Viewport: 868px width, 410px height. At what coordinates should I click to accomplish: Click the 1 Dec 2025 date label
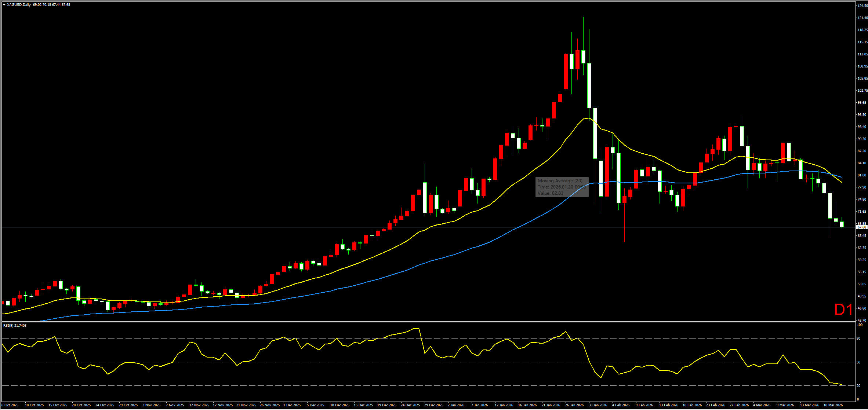pos(292,405)
